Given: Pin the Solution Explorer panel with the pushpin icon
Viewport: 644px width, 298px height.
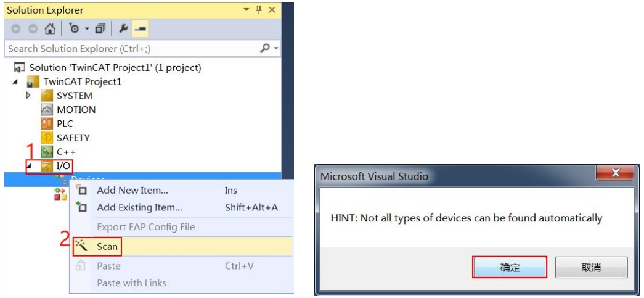Looking at the screenshot, I should click(259, 10).
